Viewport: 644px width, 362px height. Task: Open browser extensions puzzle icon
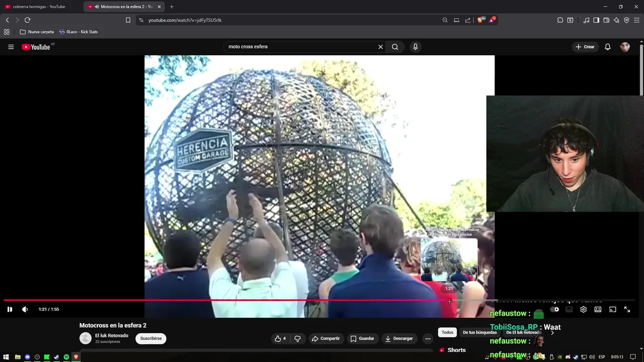(560, 20)
